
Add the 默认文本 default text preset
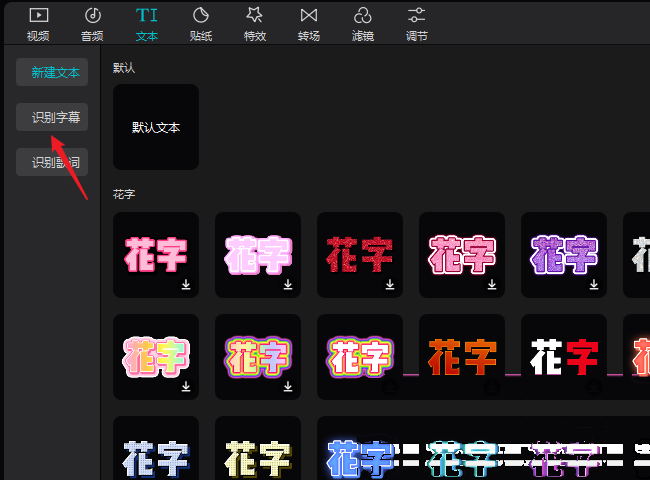coord(156,127)
